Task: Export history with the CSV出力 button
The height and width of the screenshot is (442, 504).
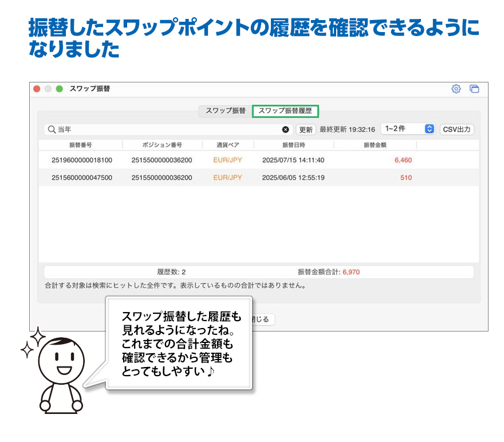Action: pos(456,129)
